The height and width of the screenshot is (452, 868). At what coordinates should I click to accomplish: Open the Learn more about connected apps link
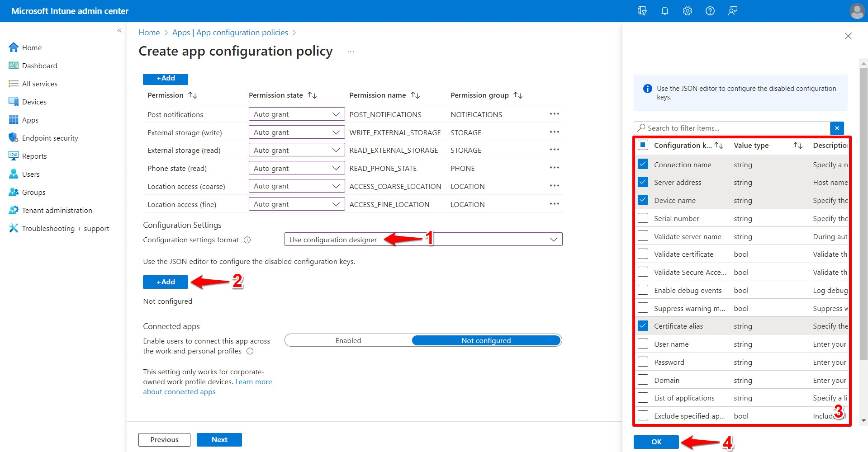[x=253, y=381]
